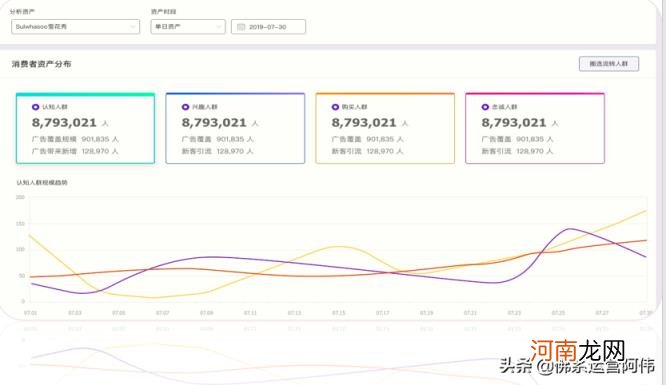Select the 忠诚人群 card

535,128
